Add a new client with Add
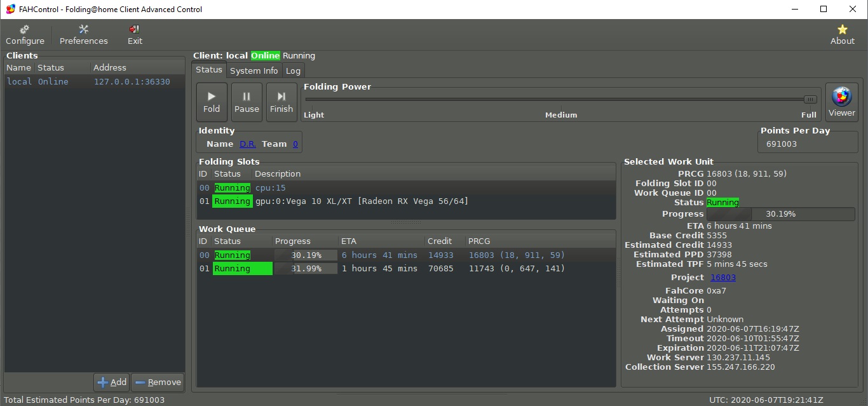 tap(112, 382)
